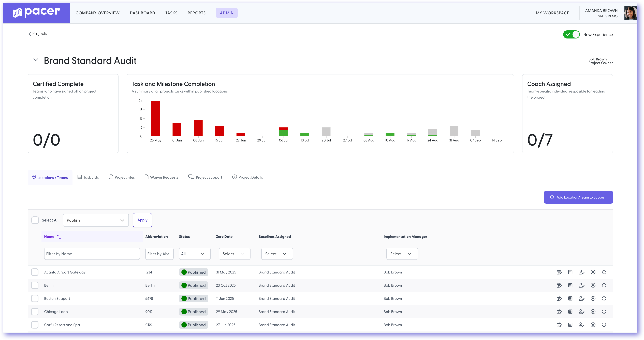
Task: Edit schedule for Berlin row
Action: [559, 285]
